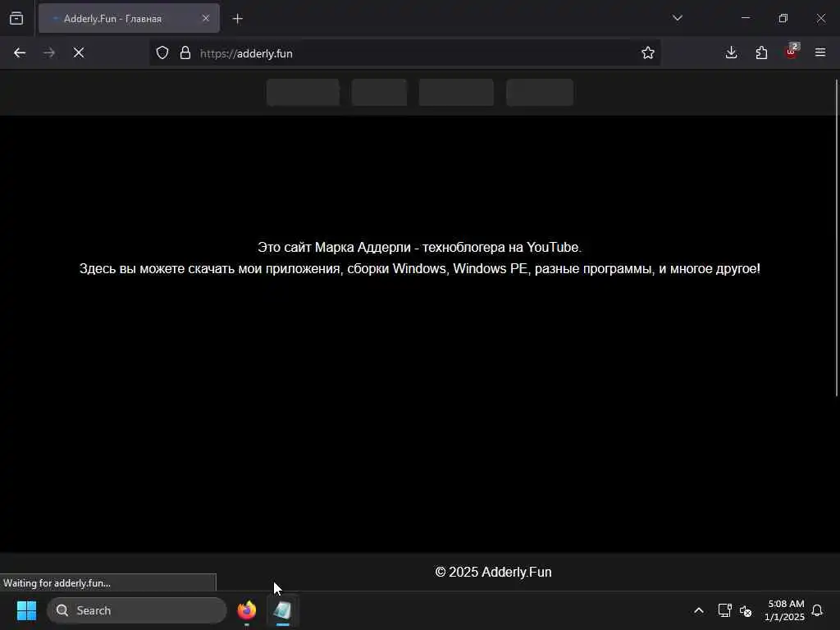This screenshot has height=630, width=840.
Task: Click fourth placeholder nav button on site
Action: pos(540,92)
